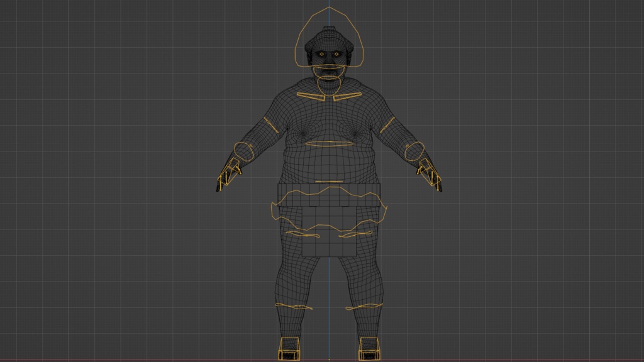Click the chest wireframe of the model
644x362 pixels.
(330, 119)
